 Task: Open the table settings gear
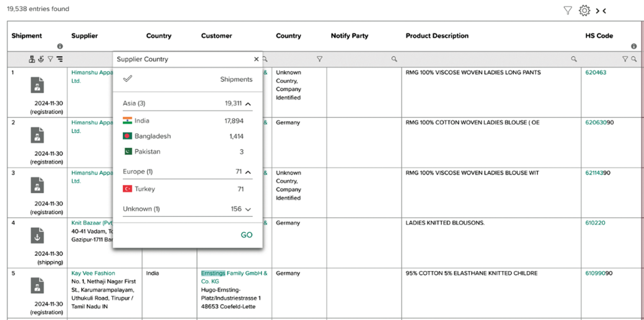point(584,11)
